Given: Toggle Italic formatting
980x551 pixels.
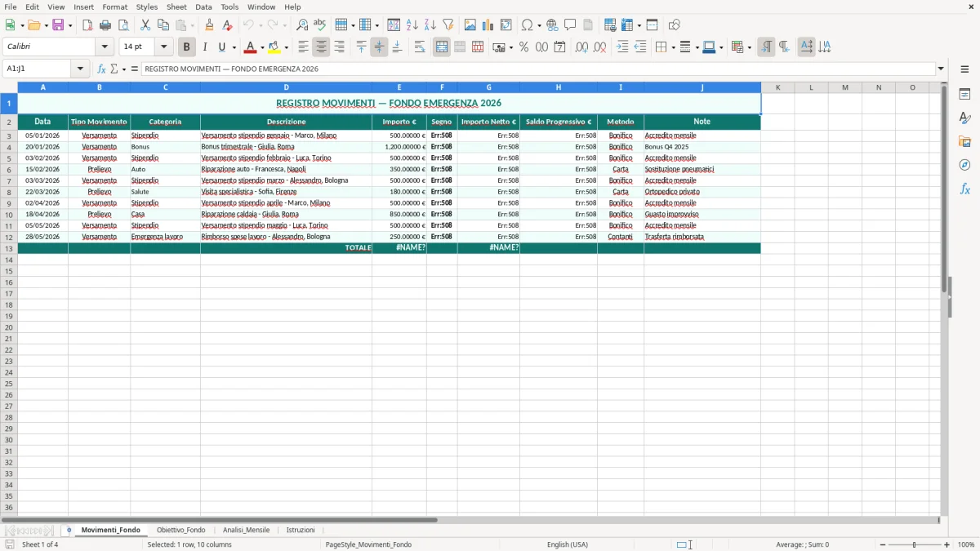Looking at the screenshot, I should click(x=204, y=47).
